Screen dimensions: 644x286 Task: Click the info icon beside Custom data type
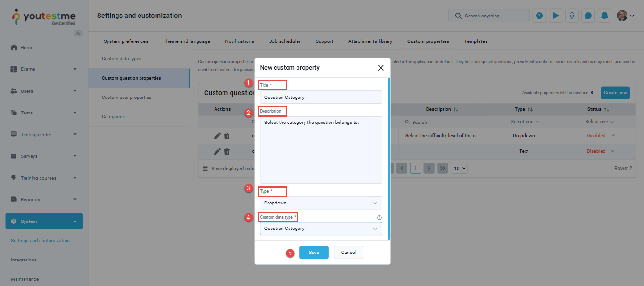pos(379,217)
